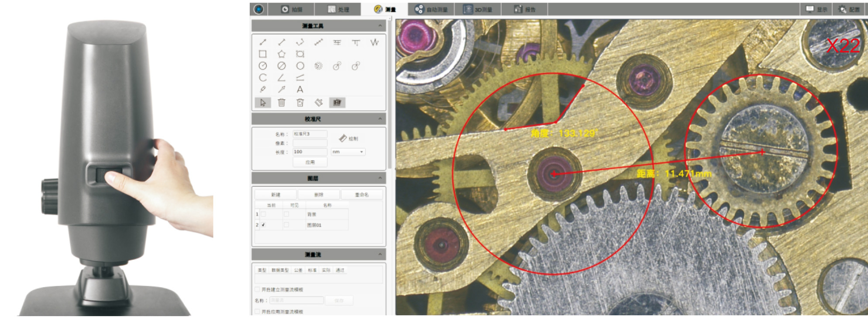Collapse the 图层 panel
The image size is (868, 317).
(380, 178)
